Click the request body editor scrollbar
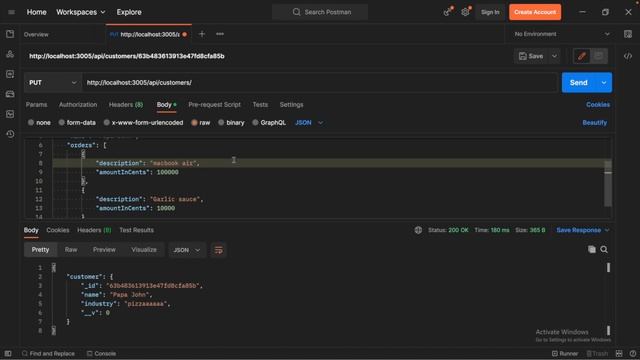The image size is (640, 360). pos(608,184)
